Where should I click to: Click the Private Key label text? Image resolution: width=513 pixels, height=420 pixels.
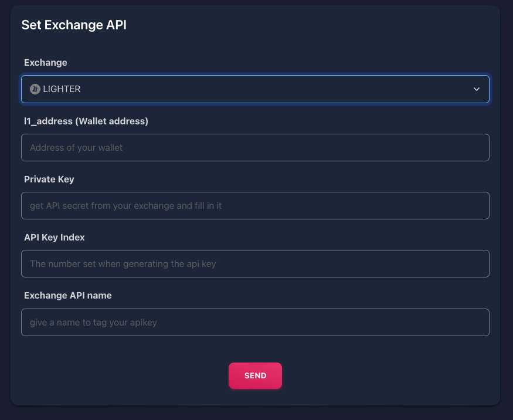(x=49, y=179)
